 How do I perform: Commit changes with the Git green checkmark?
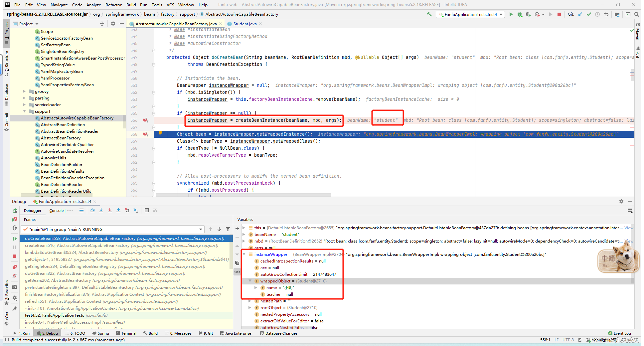pyautogui.click(x=589, y=14)
